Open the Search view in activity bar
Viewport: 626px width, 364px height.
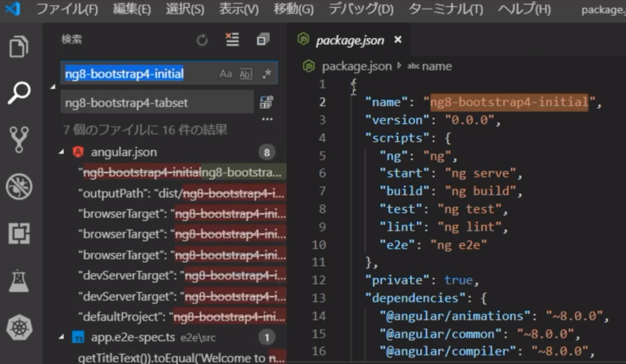click(19, 93)
